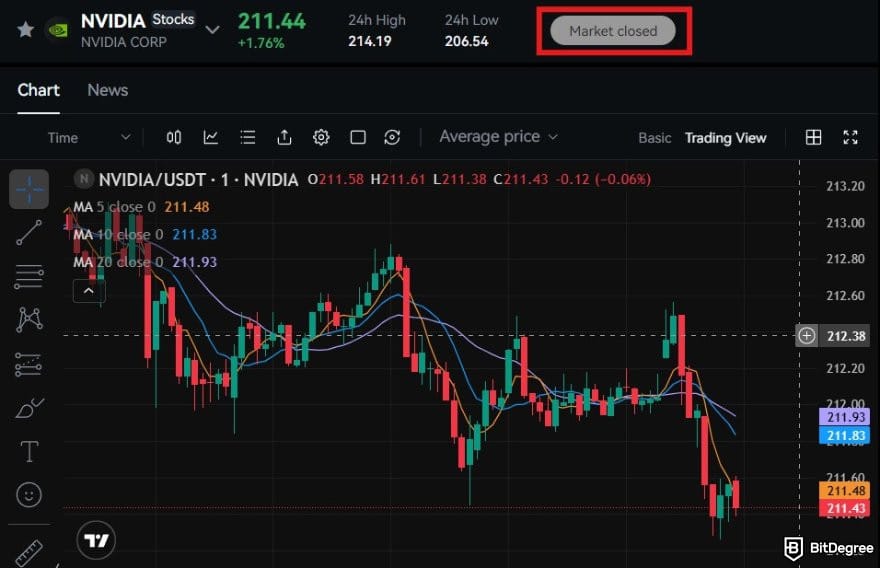
Task: Select the crosshair cursor tool
Action: pos(29,189)
